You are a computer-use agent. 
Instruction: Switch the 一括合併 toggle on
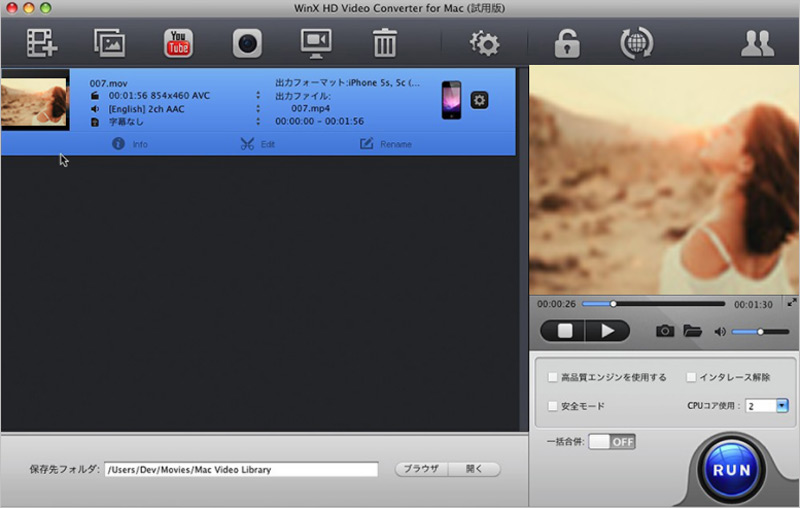611,442
